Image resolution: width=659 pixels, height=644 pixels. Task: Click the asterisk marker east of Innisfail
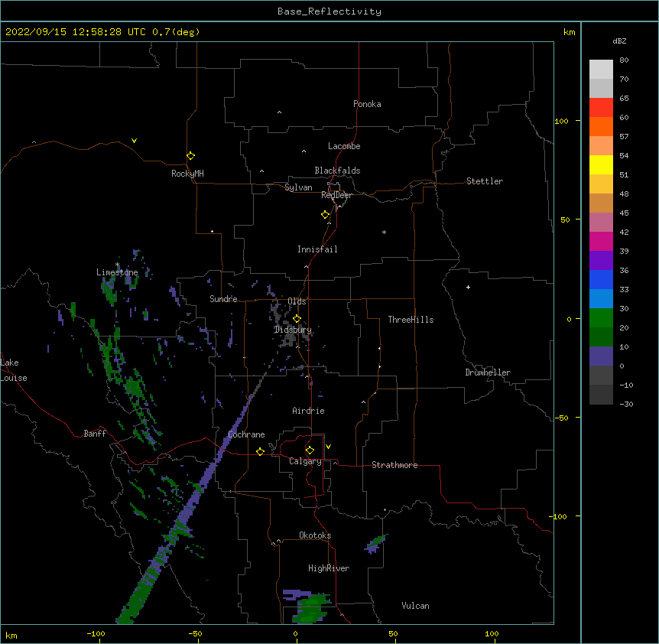(384, 232)
